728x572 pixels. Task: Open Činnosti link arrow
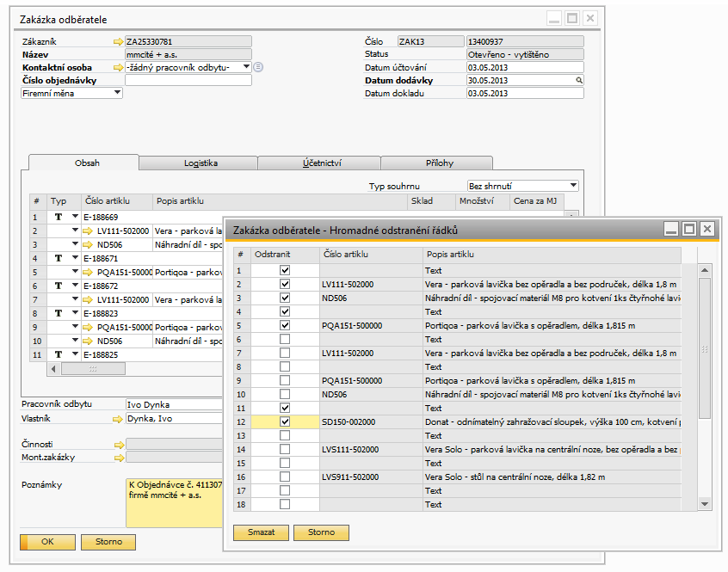click(120, 445)
